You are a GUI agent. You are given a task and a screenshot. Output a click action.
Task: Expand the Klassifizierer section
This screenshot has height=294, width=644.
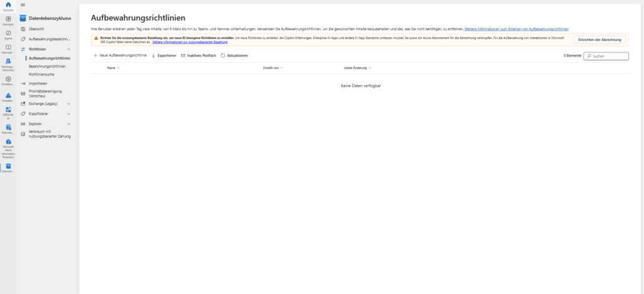69,113
